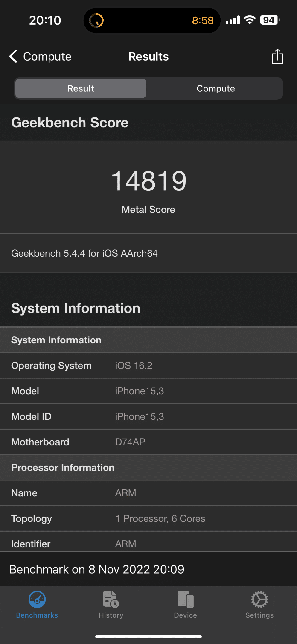Tap the timer activity ring in Dynamic Island
Viewport: 297px width, 644px height.
tap(96, 20)
